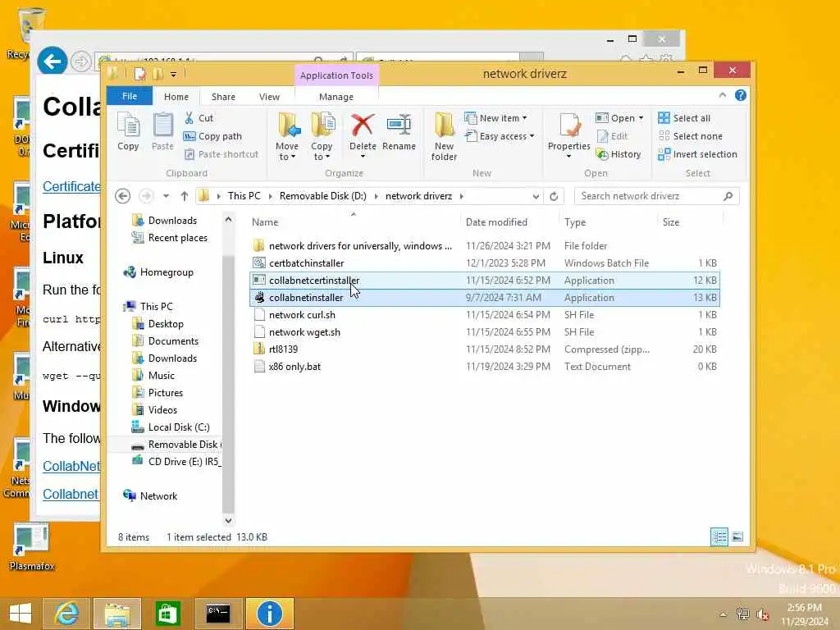This screenshot has width=840, height=630.
Task: Sort files by Date modified column
Action: click(509, 221)
